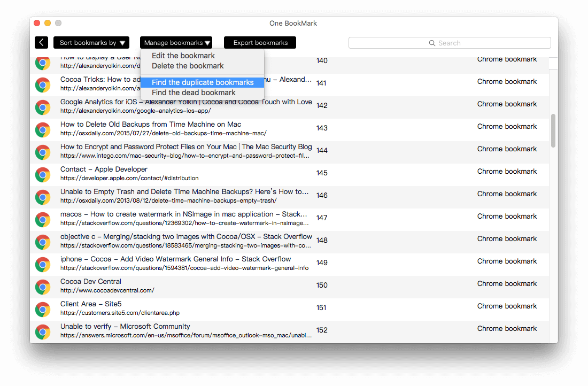Select 'macos – How to create watermark' title
588x386 pixels.
pyautogui.click(x=184, y=214)
